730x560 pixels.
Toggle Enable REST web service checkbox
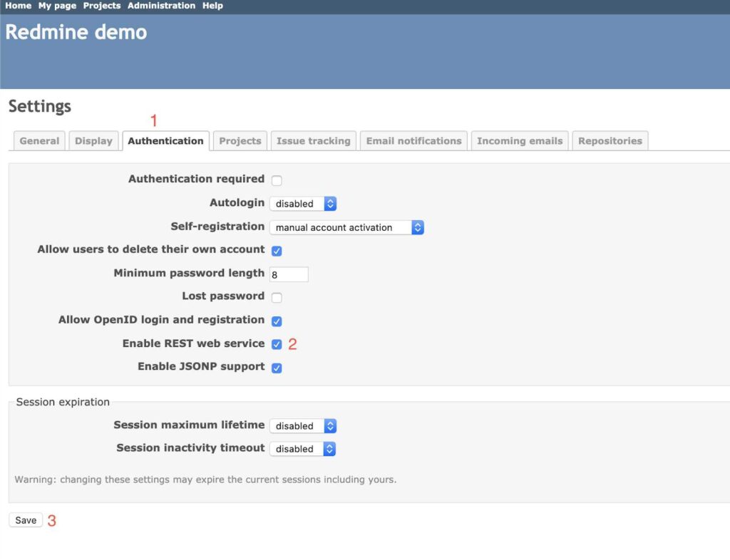[277, 345]
